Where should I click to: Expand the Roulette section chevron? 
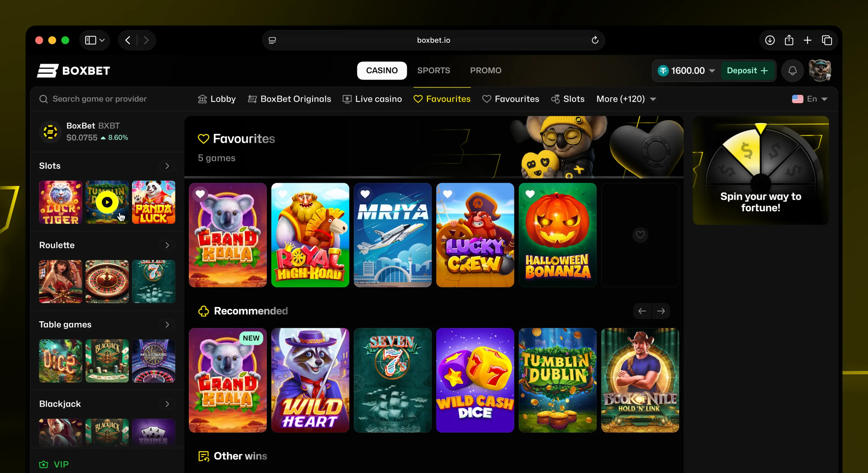(167, 245)
